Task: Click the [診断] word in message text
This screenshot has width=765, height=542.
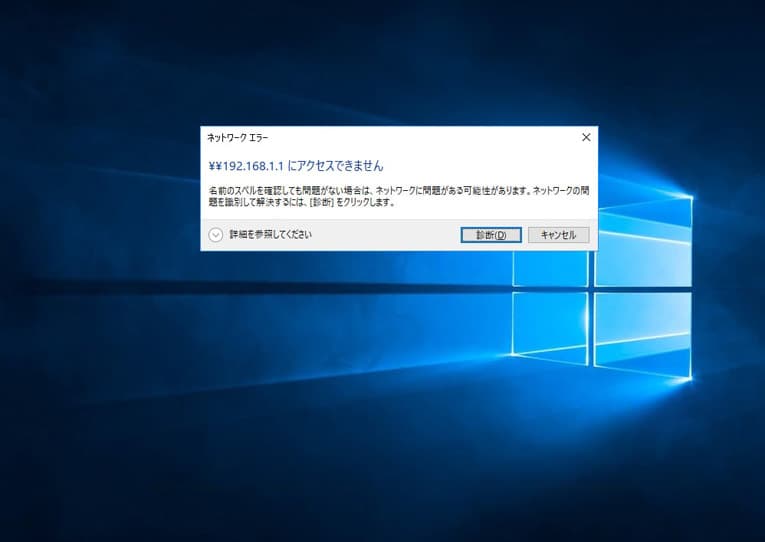Action: [321, 201]
